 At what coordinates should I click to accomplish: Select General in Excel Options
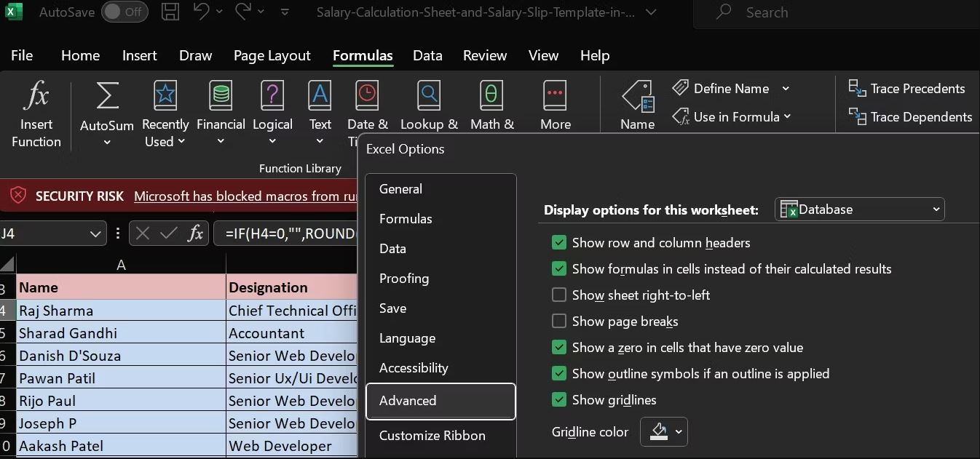tap(441, 188)
